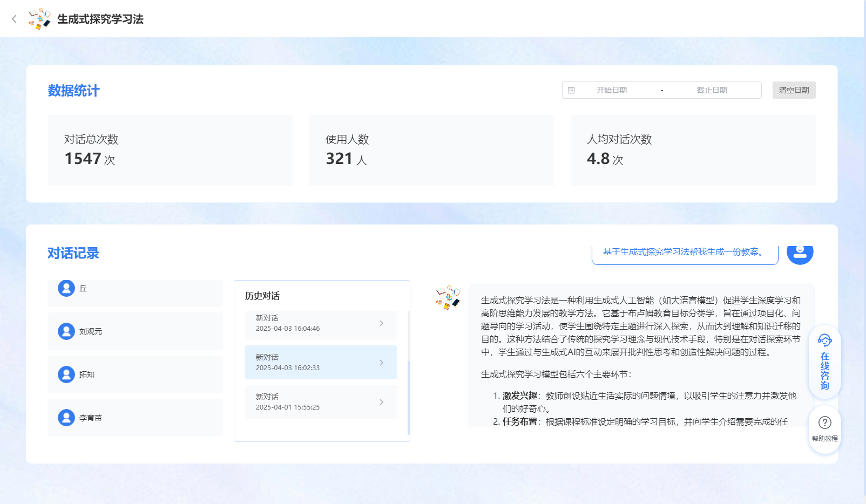Image resolution: width=866 pixels, height=504 pixels.
Task: Expand the 16:04:46 conversation chevron
Action: tap(381, 323)
